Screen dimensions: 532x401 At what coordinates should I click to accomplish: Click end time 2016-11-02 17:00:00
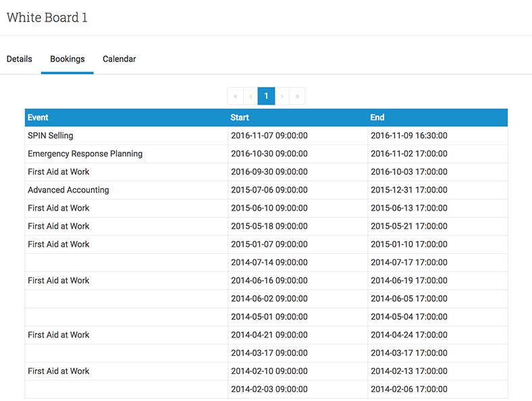click(x=409, y=154)
